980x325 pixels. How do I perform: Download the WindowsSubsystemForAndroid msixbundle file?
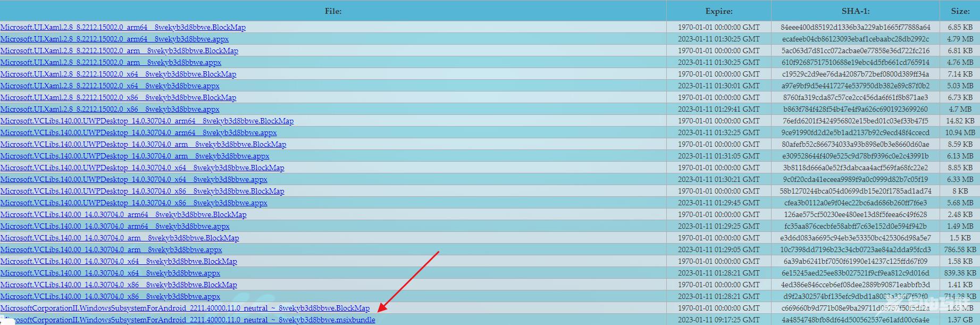pyautogui.click(x=188, y=320)
